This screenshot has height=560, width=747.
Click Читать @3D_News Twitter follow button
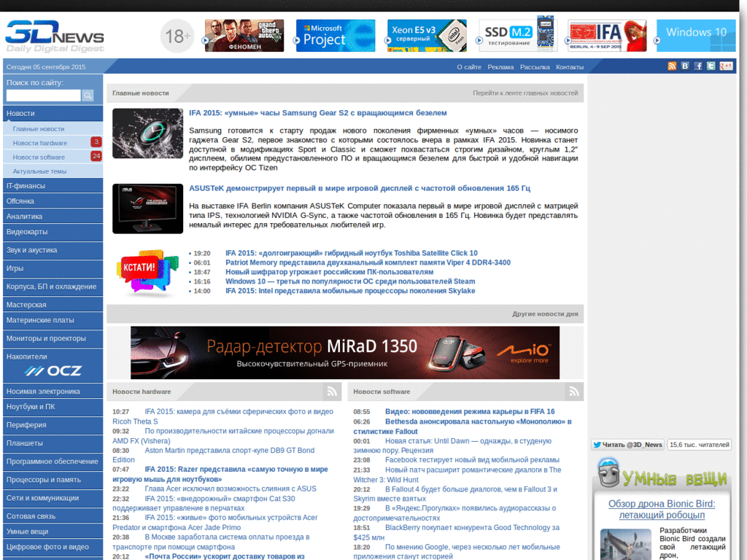point(628,445)
